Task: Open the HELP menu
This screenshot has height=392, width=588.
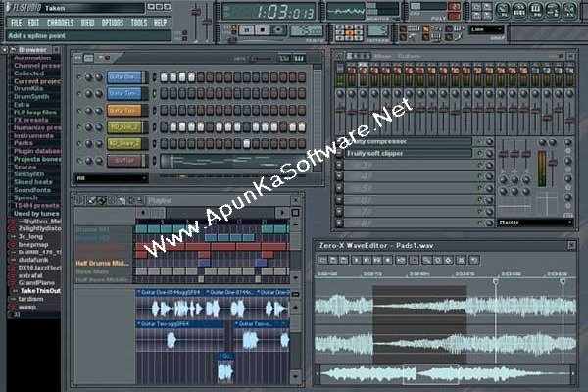Action: (160, 23)
